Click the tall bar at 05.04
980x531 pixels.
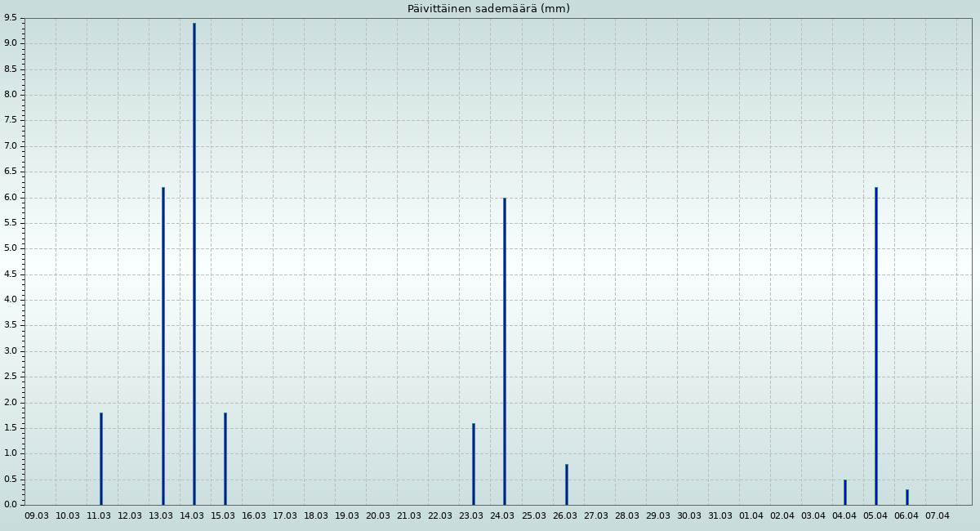[876, 346]
